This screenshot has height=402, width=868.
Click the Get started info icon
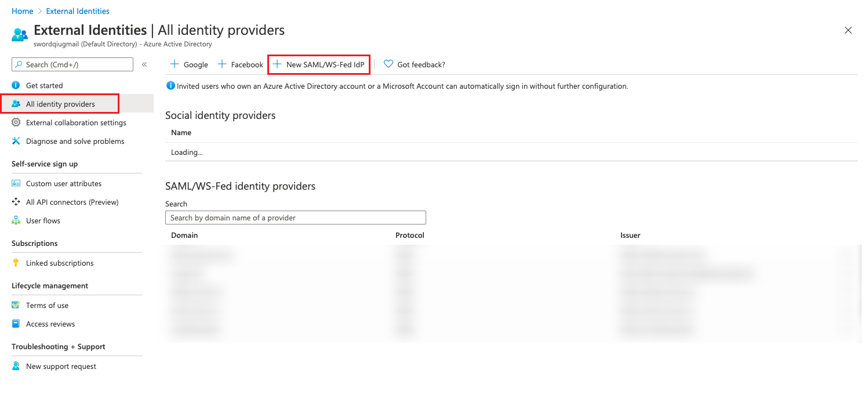[x=16, y=85]
